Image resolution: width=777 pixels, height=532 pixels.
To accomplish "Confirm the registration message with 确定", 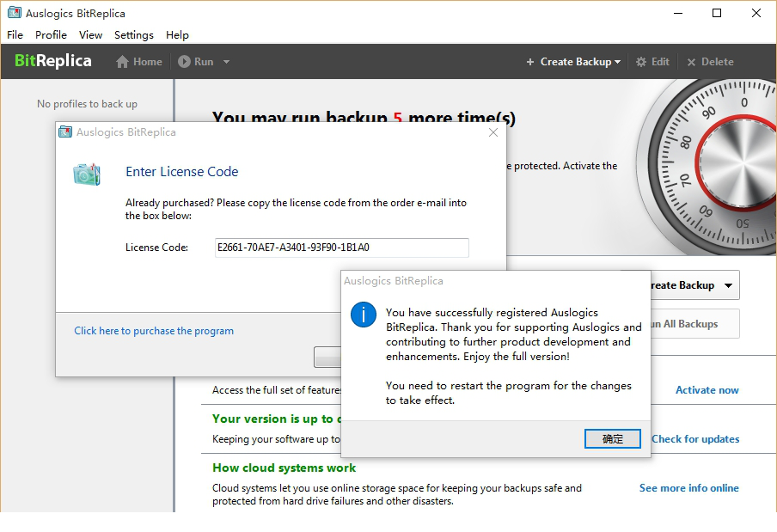I will [613, 439].
